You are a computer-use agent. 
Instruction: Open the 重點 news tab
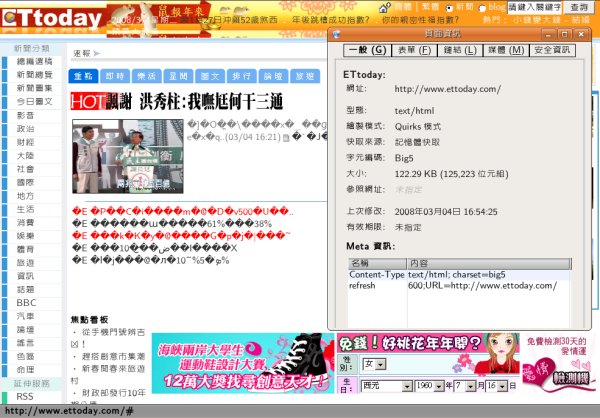83,76
